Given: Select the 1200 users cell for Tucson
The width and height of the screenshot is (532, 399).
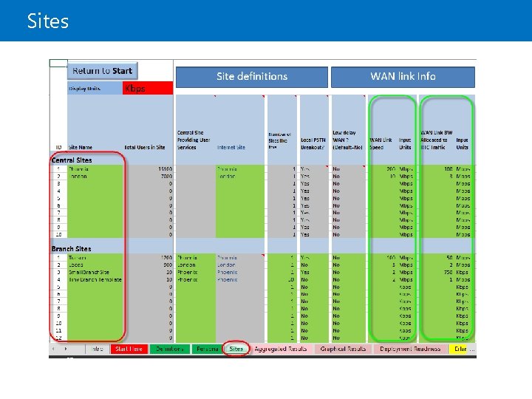Looking at the screenshot, I should (x=149, y=258).
